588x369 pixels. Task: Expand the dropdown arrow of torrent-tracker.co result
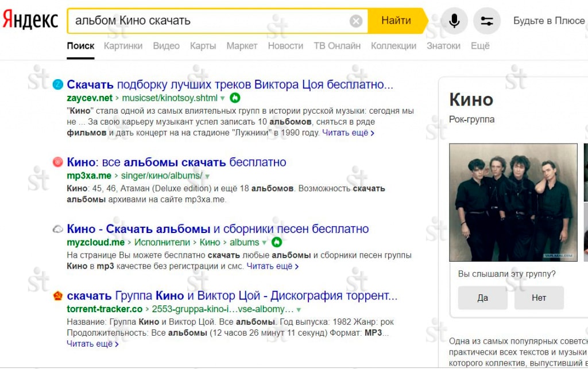click(299, 310)
